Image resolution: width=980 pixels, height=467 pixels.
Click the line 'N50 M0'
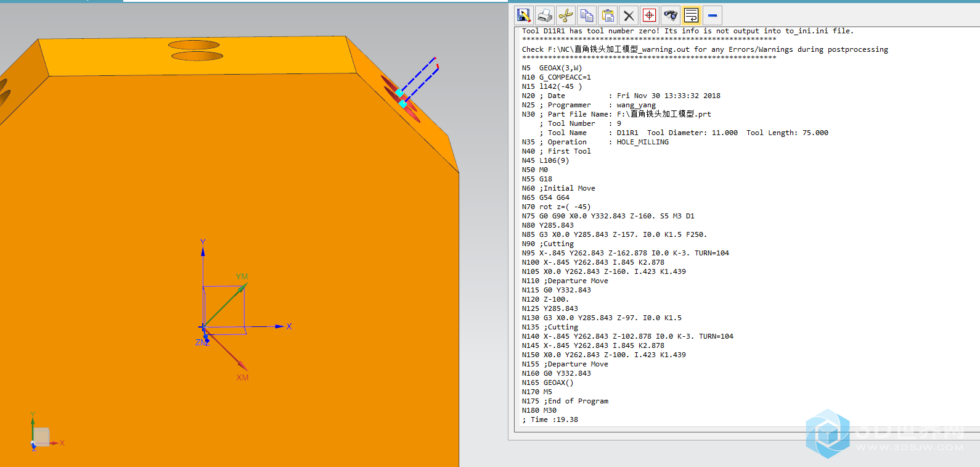[534, 170]
